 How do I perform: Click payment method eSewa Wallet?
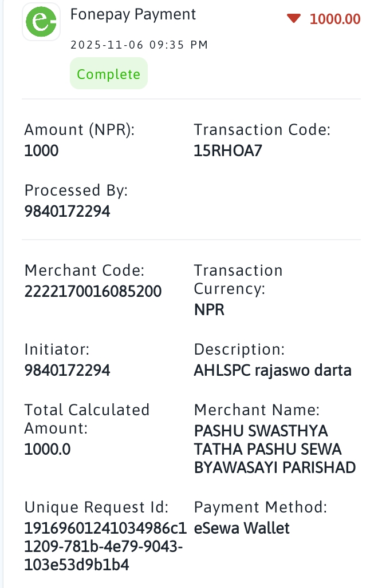click(242, 528)
